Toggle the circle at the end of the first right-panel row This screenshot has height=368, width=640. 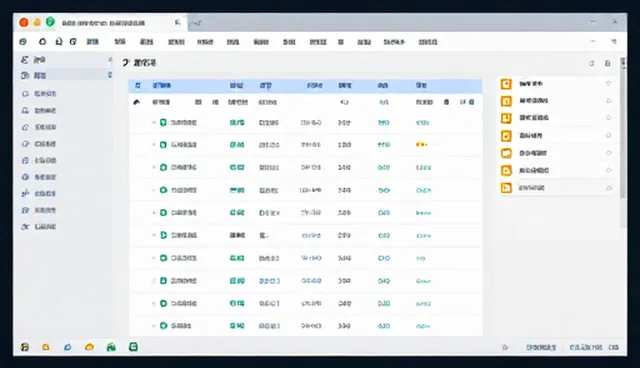point(608,83)
